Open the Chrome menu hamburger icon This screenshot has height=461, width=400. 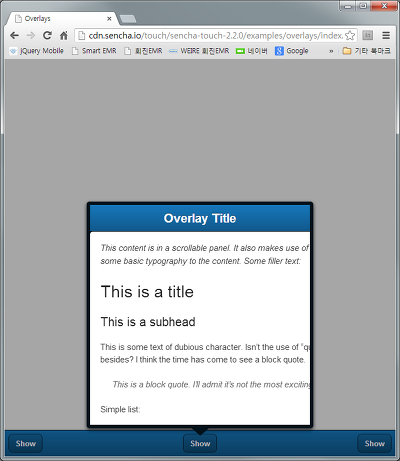tap(386, 35)
